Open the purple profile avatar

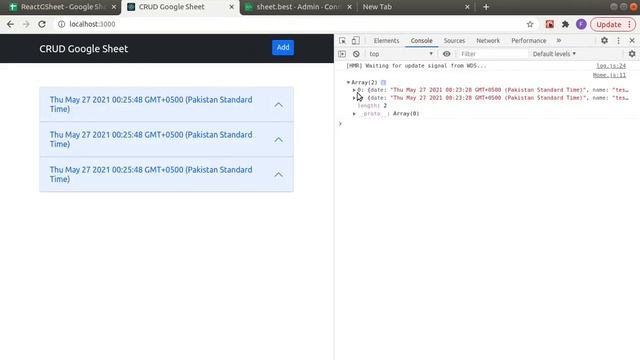tap(581, 24)
